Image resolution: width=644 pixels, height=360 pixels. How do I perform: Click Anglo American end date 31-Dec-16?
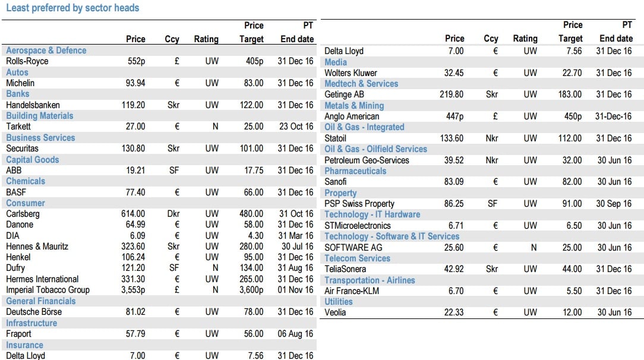point(613,116)
